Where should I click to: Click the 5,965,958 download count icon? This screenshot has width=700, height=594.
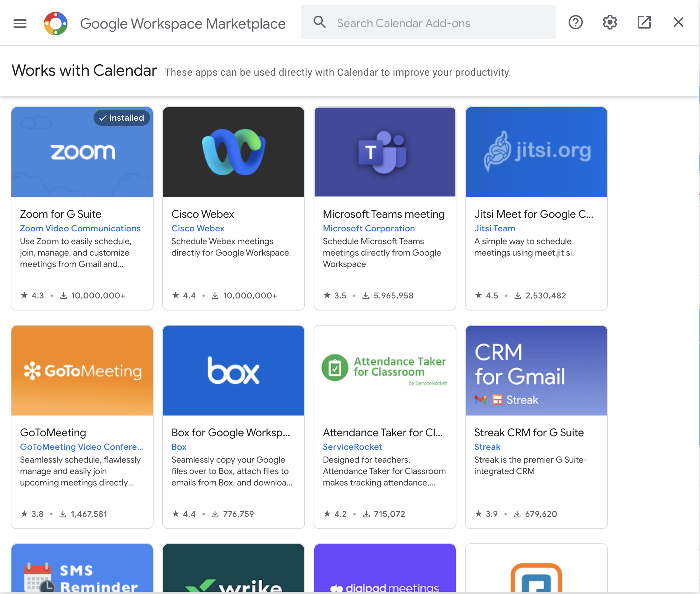pos(366,296)
